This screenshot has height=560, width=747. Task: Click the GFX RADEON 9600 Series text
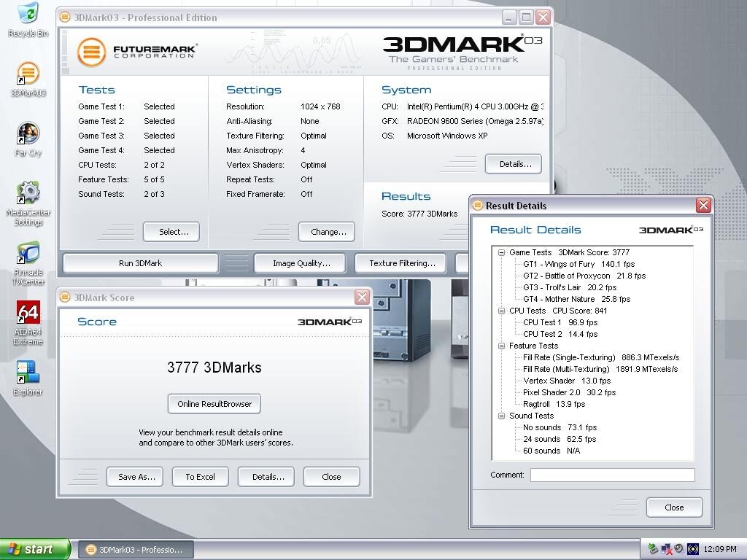[475, 122]
